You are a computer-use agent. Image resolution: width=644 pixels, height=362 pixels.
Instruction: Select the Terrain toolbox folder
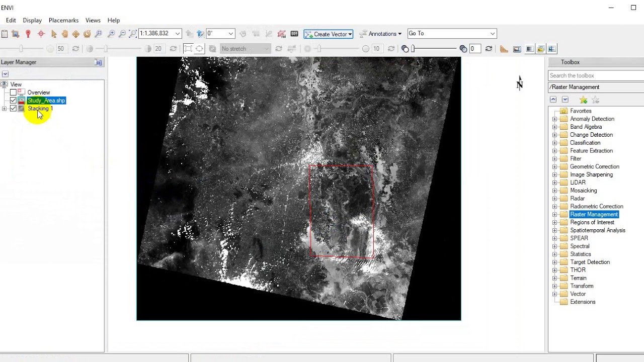pos(578,278)
